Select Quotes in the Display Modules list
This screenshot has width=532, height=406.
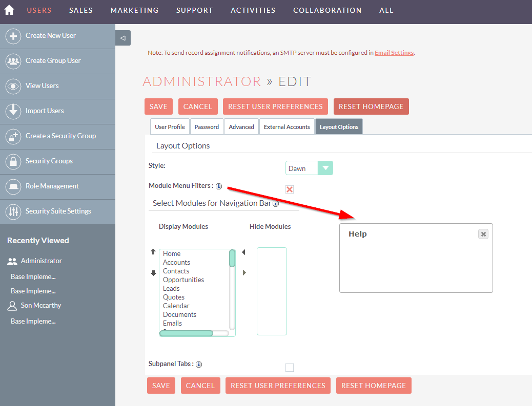[x=174, y=297]
